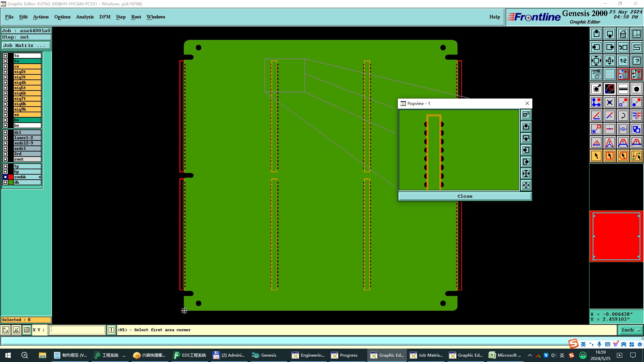Select the mirror feature tool icon

click(x=636, y=116)
